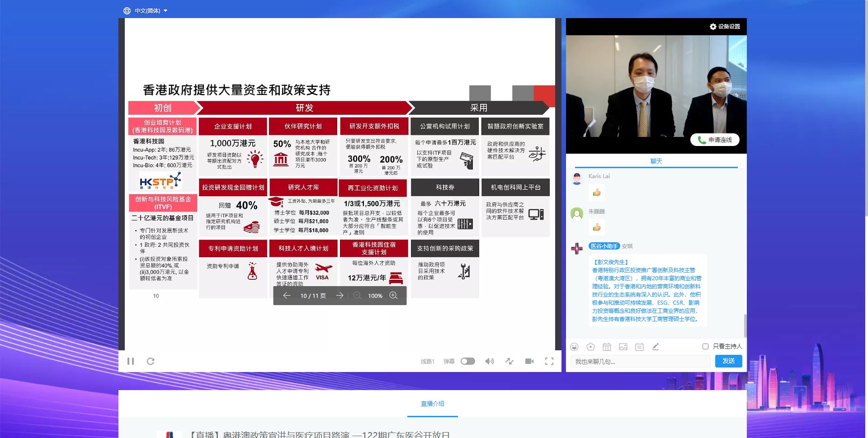
Task: Enter fullscreen mode
Action: click(x=549, y=361)
